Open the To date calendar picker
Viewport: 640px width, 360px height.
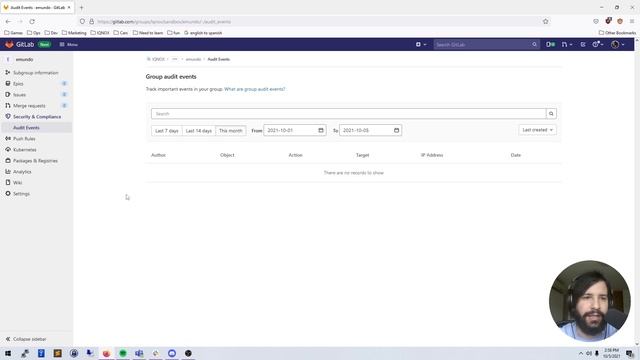point(396,130)
